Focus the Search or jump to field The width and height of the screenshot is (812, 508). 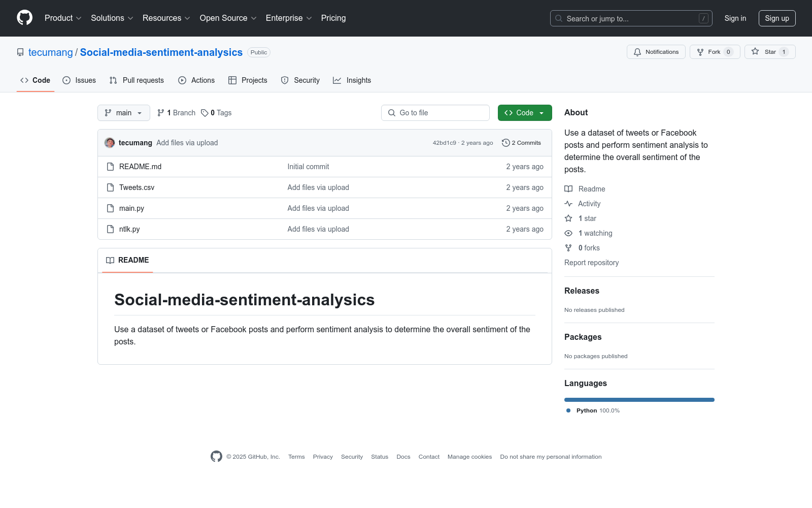tap(631, 18)
